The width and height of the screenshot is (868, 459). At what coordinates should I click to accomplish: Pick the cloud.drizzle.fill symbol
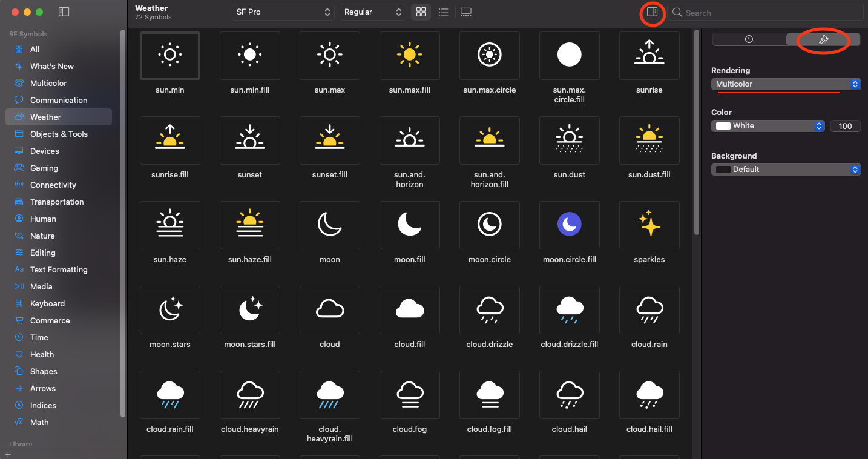tap(569, 310)
